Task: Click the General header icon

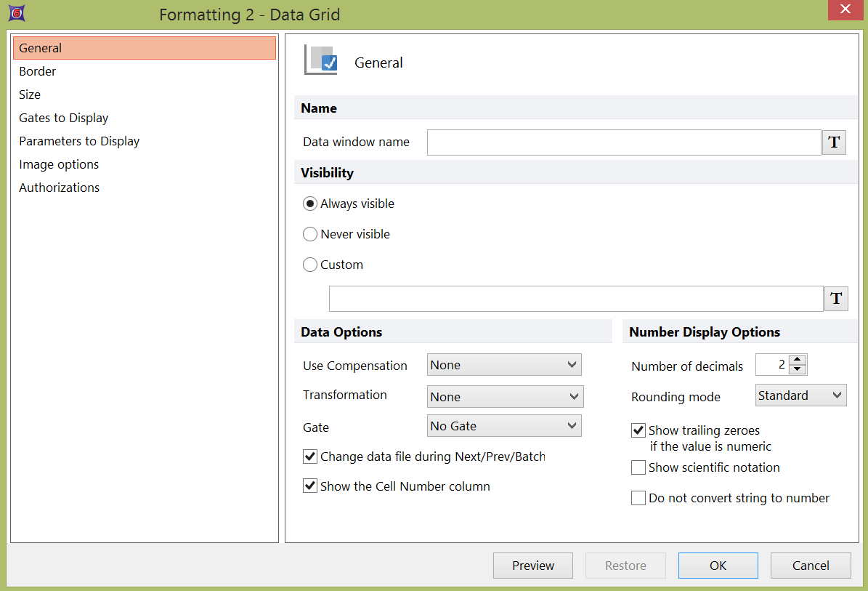Action: pos(321,60)
